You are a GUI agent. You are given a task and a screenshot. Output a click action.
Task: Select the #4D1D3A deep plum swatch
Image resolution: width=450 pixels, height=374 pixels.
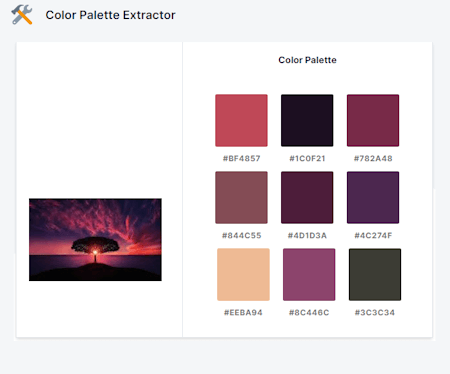point(307,197)
